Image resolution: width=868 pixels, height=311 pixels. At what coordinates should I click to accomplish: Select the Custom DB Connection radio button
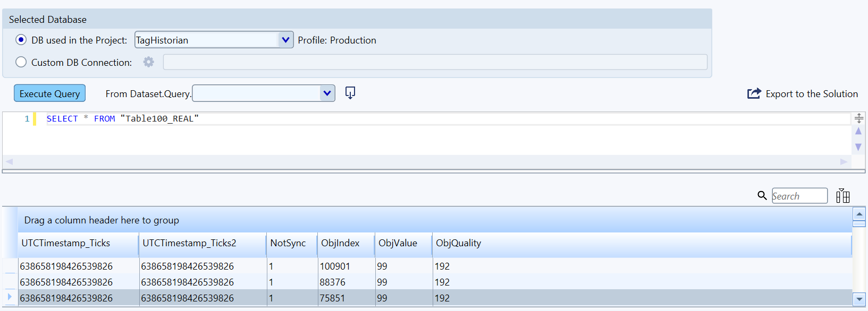[21, 62]
